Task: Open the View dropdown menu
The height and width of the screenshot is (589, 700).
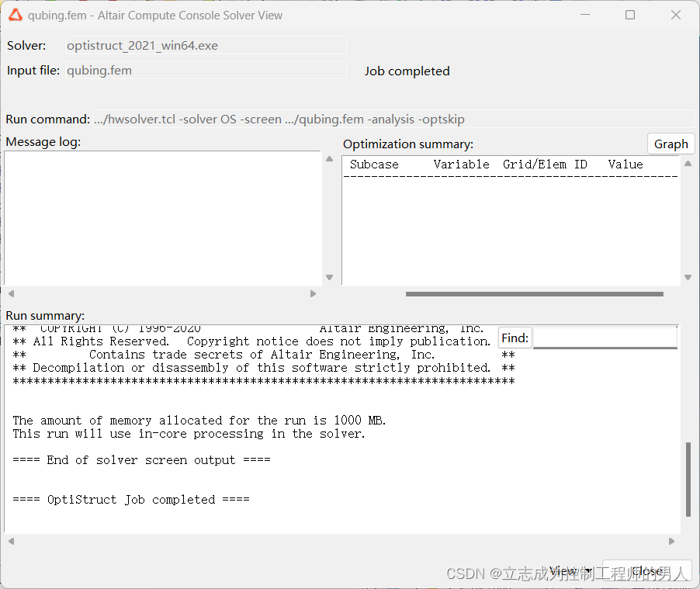Action: 570,571
